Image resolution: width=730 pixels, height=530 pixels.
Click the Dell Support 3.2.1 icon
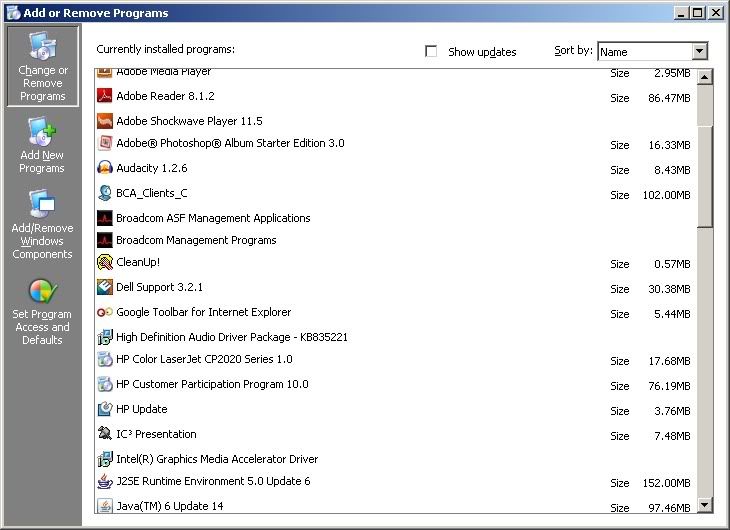coord(105,287)
